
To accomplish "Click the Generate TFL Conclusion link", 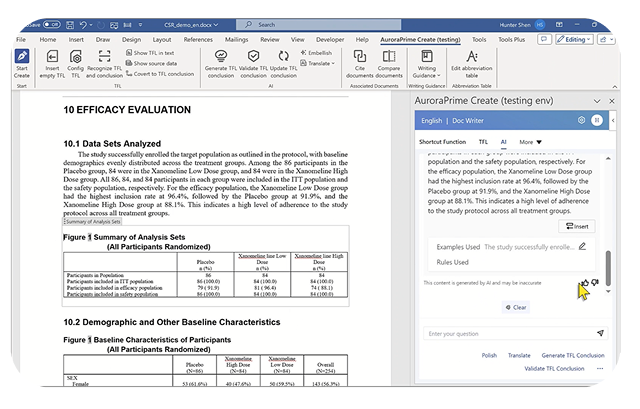I will pyautogui.click(x=573, y=356).
